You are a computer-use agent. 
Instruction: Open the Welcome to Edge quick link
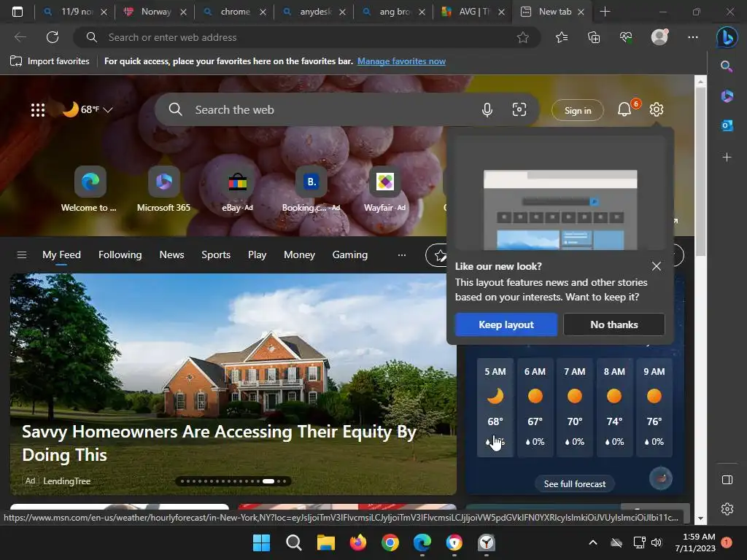[89, 189]
